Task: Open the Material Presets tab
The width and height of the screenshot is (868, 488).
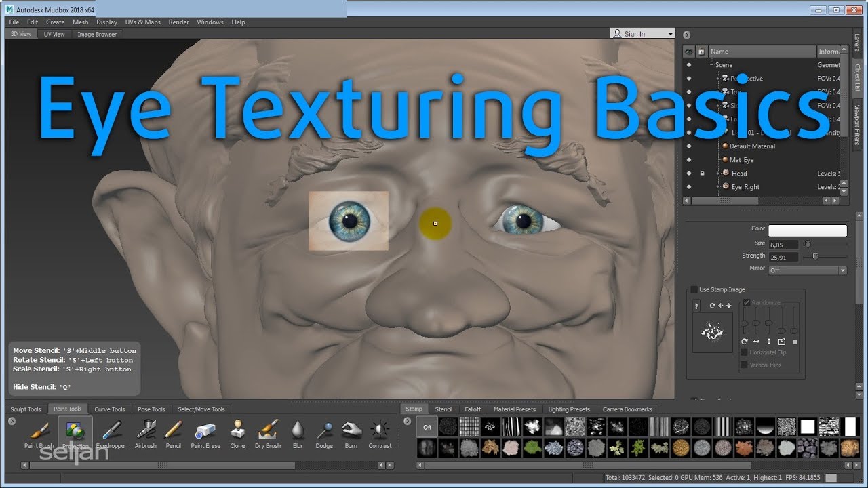Action: pos(515,409)
